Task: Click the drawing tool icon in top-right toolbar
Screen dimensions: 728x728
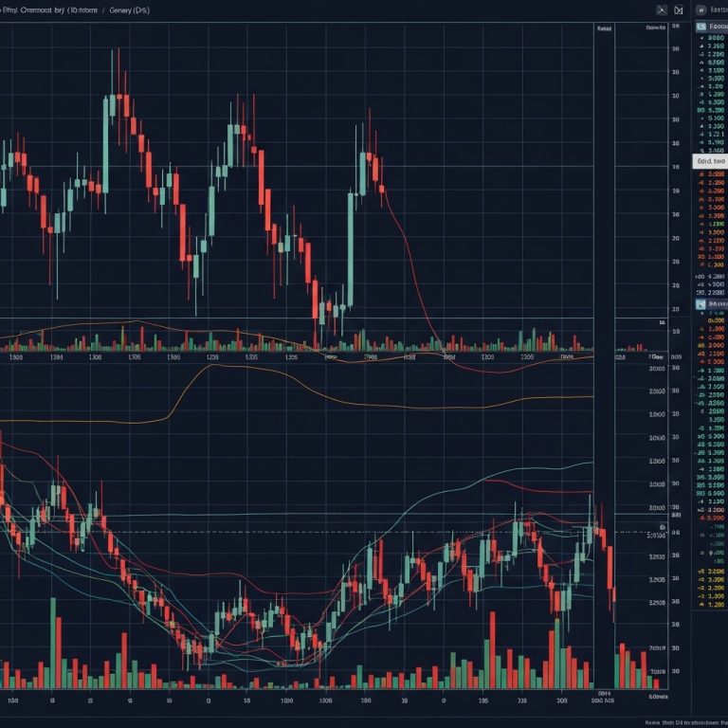Action: [661, 9]
